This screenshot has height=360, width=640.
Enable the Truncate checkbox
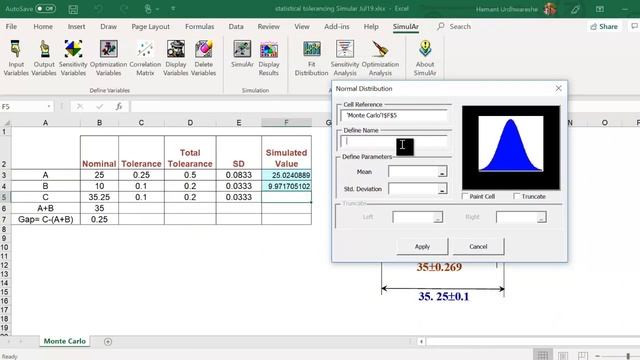[x=516, y=196]
